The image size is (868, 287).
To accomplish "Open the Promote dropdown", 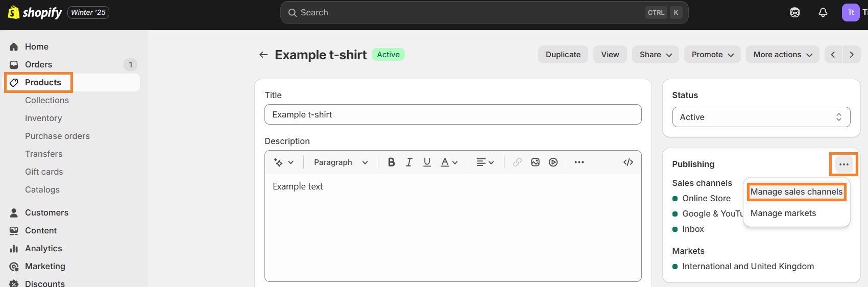I will 713,55.
